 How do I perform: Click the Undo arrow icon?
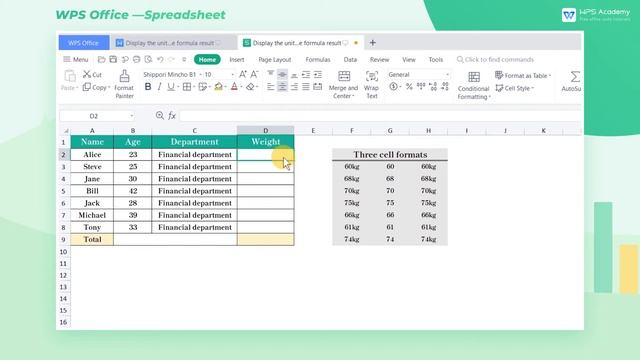pos(160,60)
